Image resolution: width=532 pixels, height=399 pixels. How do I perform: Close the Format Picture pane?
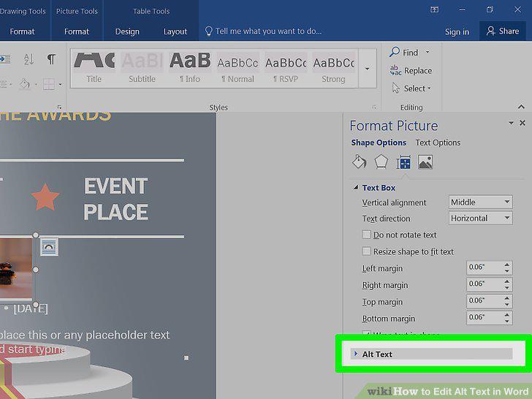(x=522, y=123)
